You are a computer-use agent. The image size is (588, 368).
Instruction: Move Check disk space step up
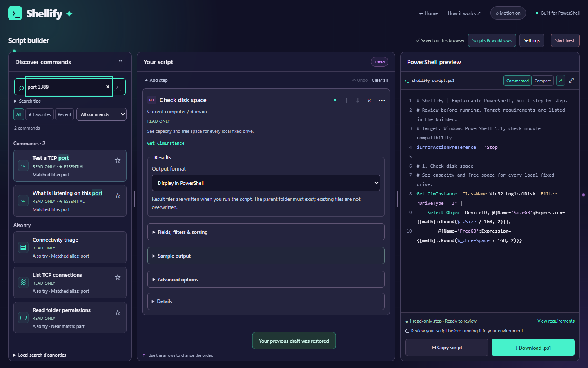click(346, 100)
